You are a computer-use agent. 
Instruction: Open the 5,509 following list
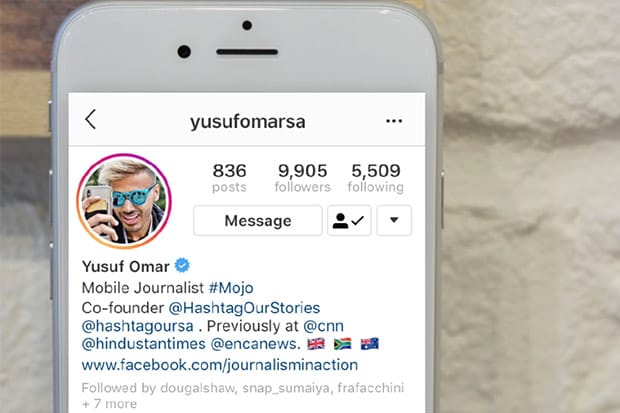tap(376, 178)
